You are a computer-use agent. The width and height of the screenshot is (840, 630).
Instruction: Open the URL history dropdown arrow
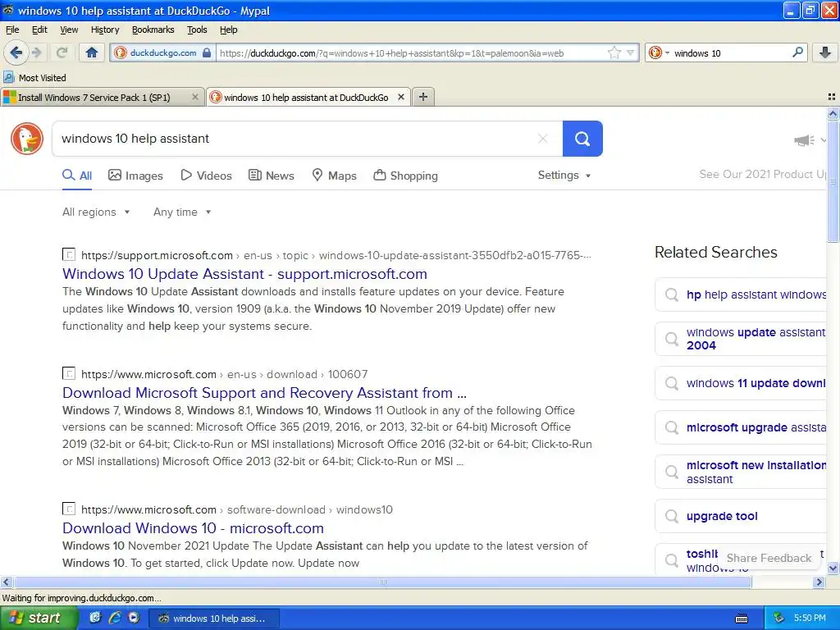[x=631, y=52]
